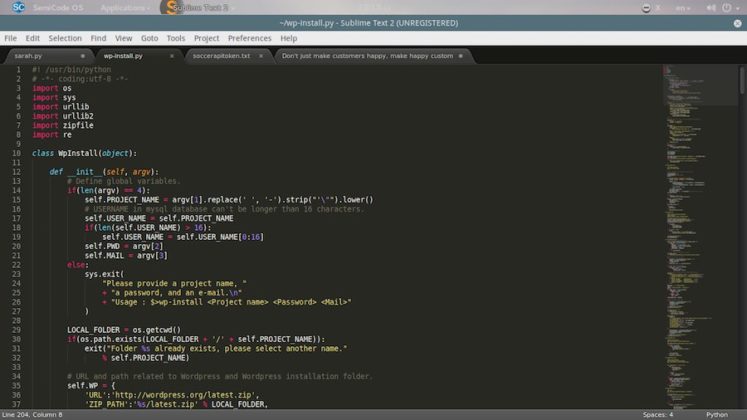This screenshot has width=747, height=420.
Task: Open the Applications menu in top panel
Action: (x=124, y=8)
